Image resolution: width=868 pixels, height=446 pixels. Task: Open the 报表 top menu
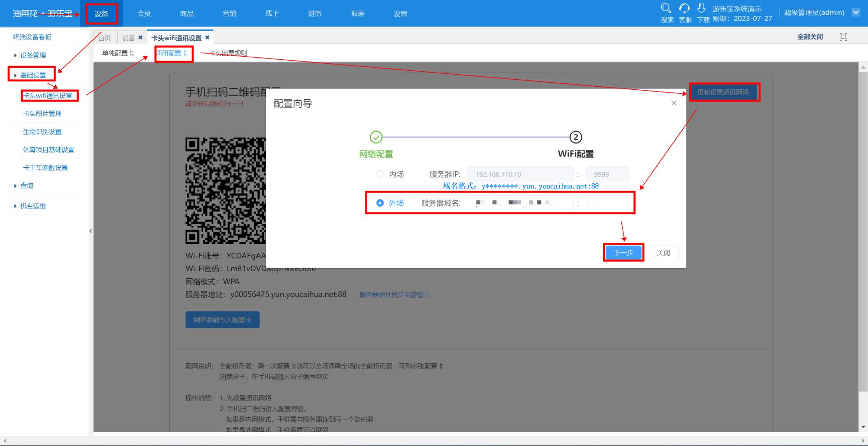click(357, 13)
